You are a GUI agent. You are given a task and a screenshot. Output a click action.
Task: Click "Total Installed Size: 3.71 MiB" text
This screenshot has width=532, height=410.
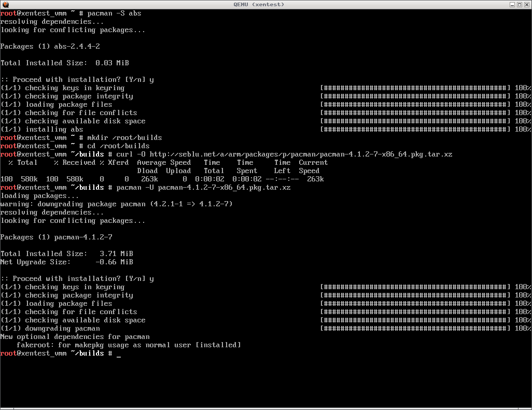point(66,254)
